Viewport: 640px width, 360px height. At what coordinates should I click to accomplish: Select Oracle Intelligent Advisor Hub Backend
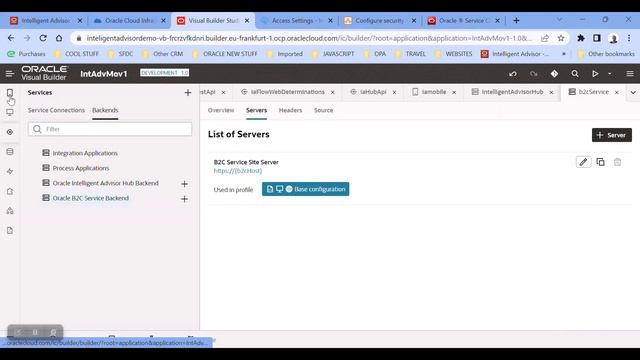coord(105,183)
